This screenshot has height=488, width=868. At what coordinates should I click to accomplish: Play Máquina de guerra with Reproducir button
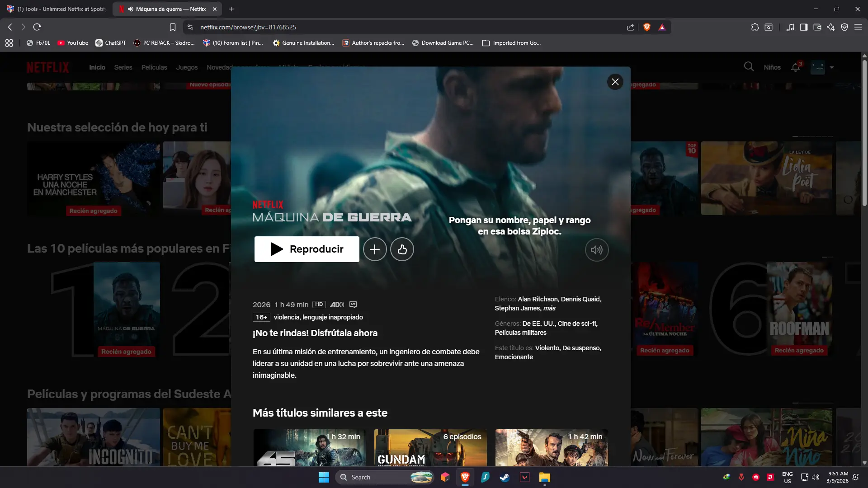(307, 249)
